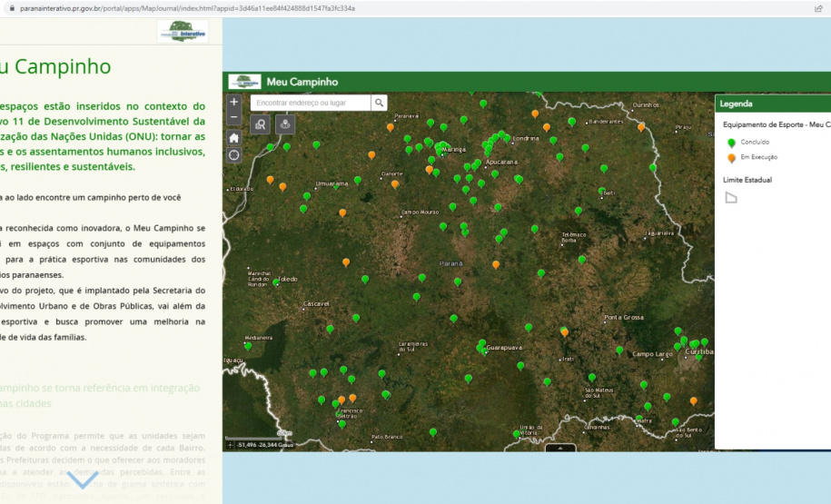
Task: Click the magnifier search button
Action: click(x=380, y=103)
